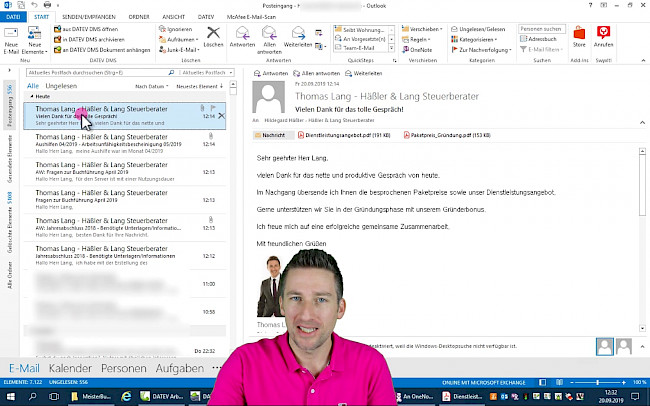
Task: Open attachment Dienstleistungsangebot.pdf
Action: click(344, 135)
